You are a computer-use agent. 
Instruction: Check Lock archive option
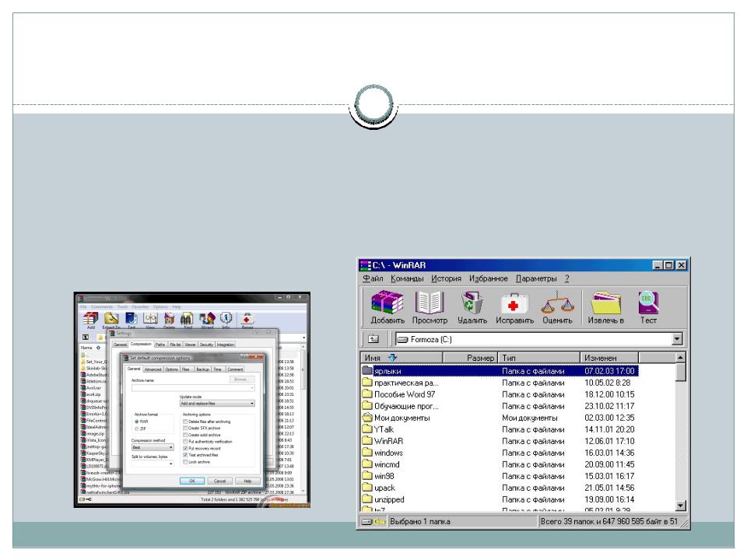tap(185, 462)
